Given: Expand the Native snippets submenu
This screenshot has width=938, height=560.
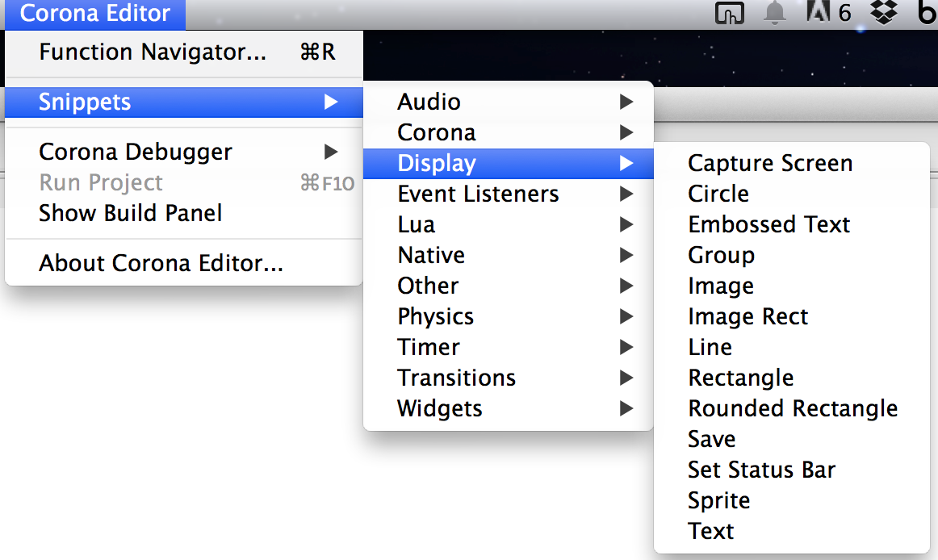Looking at the screenshot, I should click(509, 255).
